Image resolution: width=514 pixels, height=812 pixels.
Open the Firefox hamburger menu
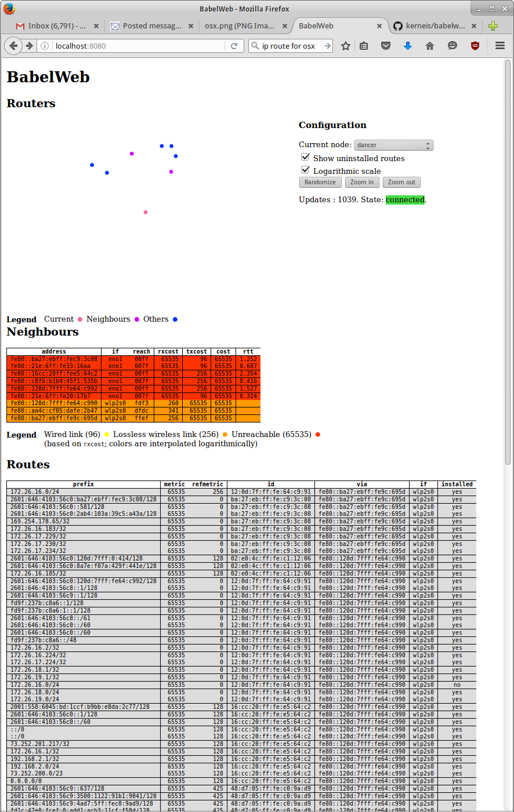click(x=500, y=46)
